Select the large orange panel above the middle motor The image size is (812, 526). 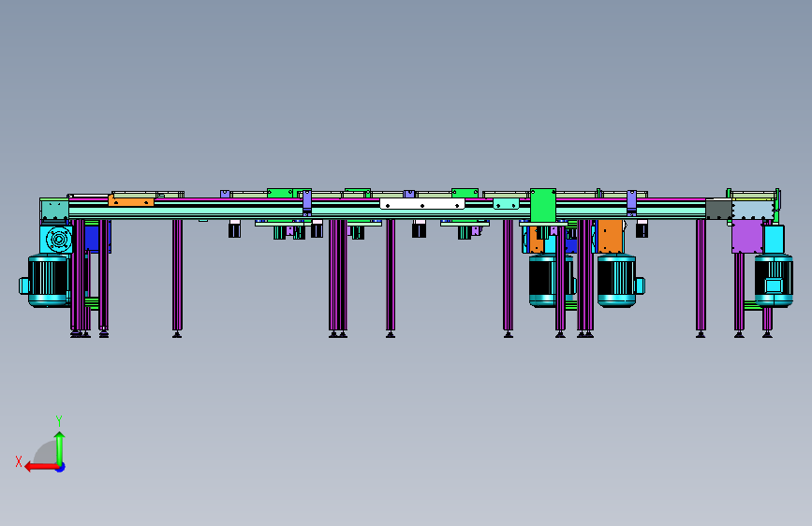[x=610, y=237]
